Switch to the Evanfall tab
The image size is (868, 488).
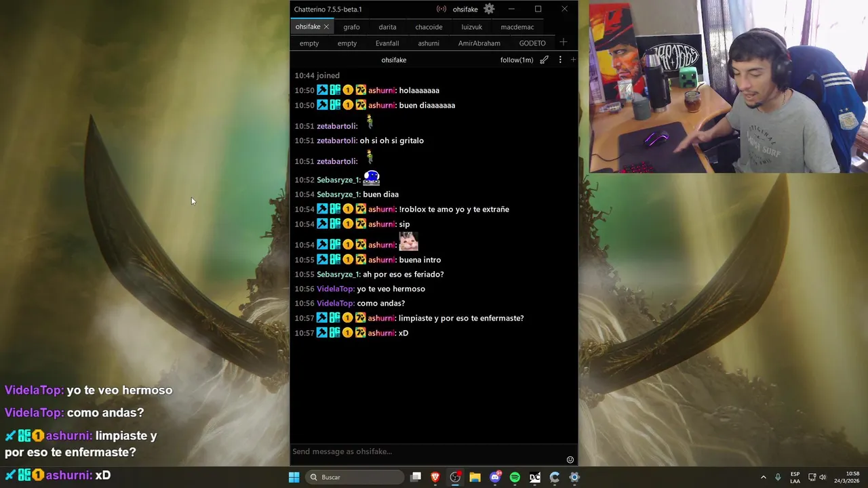pyautogui.click(x=387, y=43)
